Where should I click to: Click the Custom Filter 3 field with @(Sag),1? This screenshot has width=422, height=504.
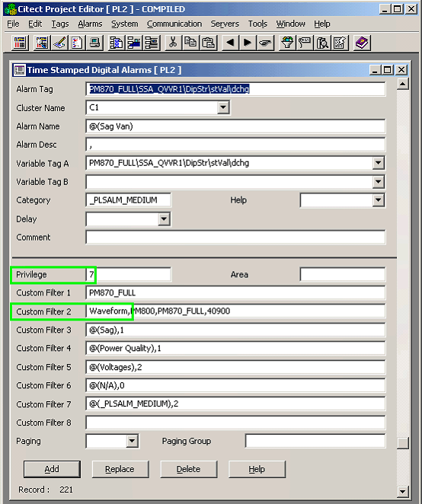click(235, 330)
